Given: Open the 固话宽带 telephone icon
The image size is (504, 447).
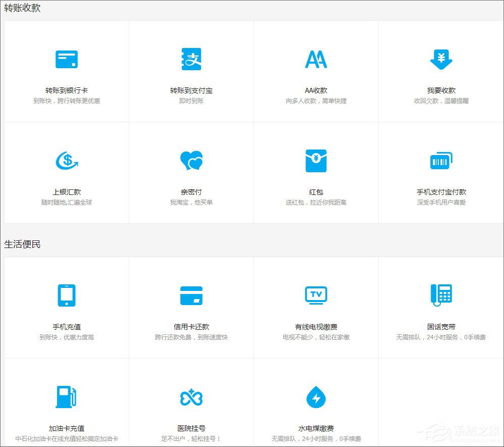Looking at the screenshot, I should (440, 295).
